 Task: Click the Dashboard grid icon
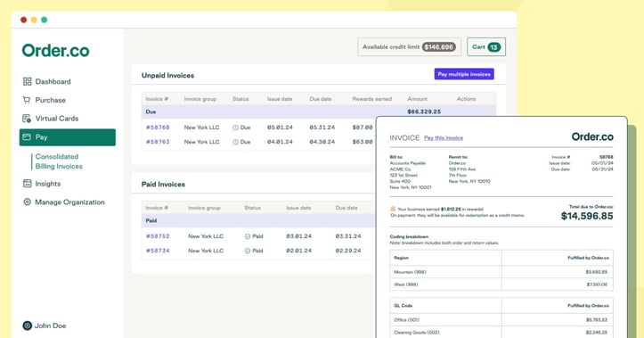27,81
